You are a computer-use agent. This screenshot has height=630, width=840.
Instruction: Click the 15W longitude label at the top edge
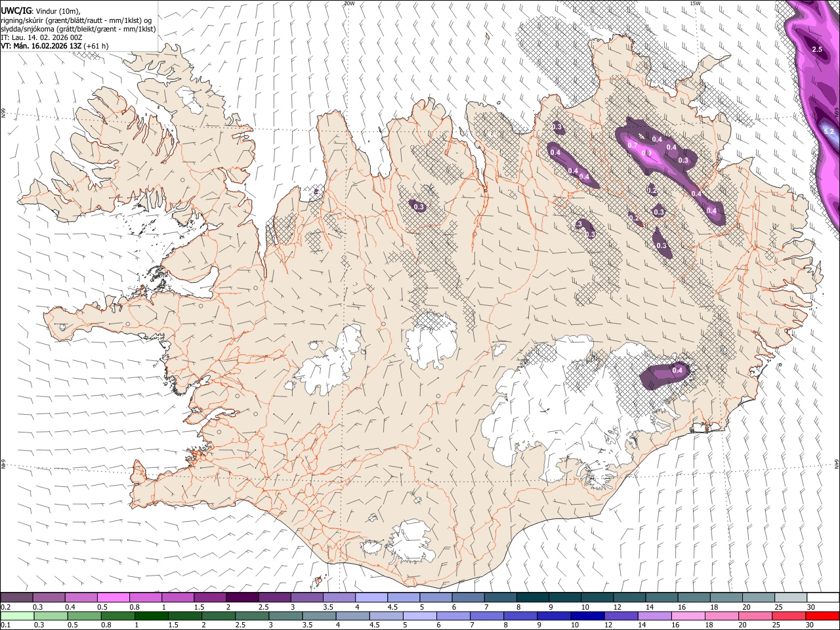pos(695,3)
